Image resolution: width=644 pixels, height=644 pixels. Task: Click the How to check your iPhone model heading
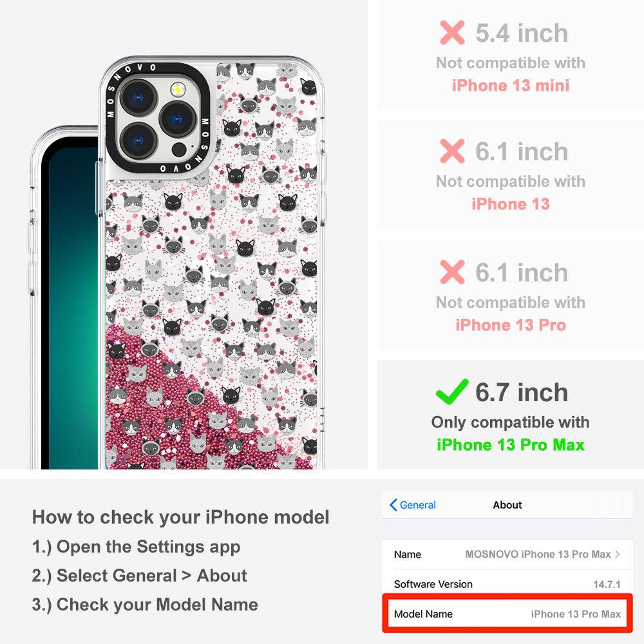[181, 517]
